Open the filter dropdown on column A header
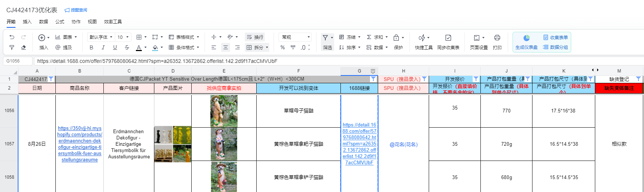The image size is (644, 192). (51, 79)
